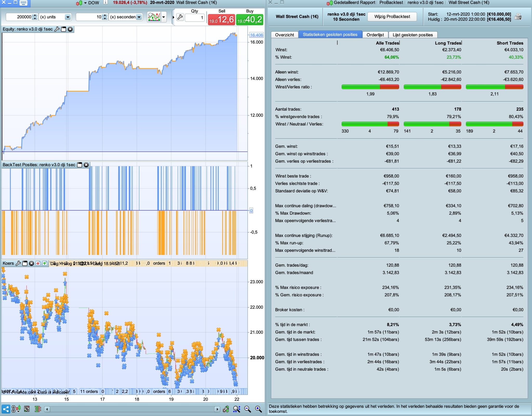Viewport: 532px width, 416px height.
Task: Click the green Buy price button
Action: point(249,19)
